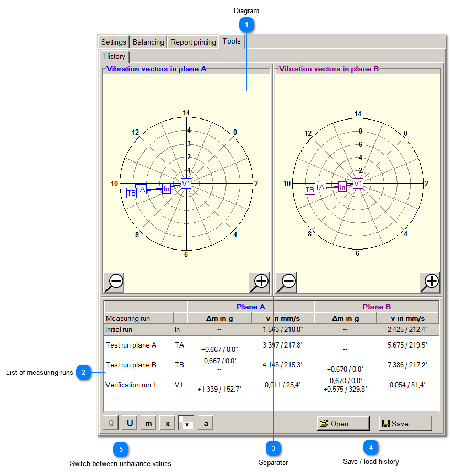Open the Settings tab
Viewport: 451px width, 476px height.
(x=114, y=42)
